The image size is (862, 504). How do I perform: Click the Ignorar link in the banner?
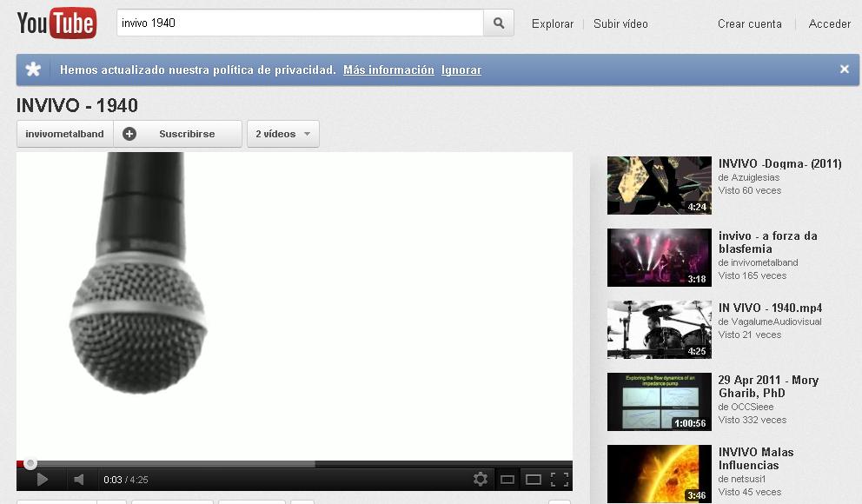click(x=461, y=70)
